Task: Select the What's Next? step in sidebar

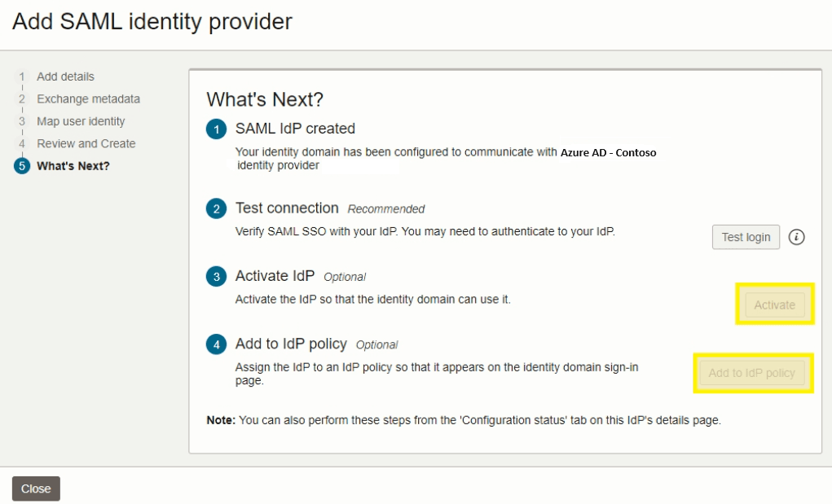Action: click(73, 166)
